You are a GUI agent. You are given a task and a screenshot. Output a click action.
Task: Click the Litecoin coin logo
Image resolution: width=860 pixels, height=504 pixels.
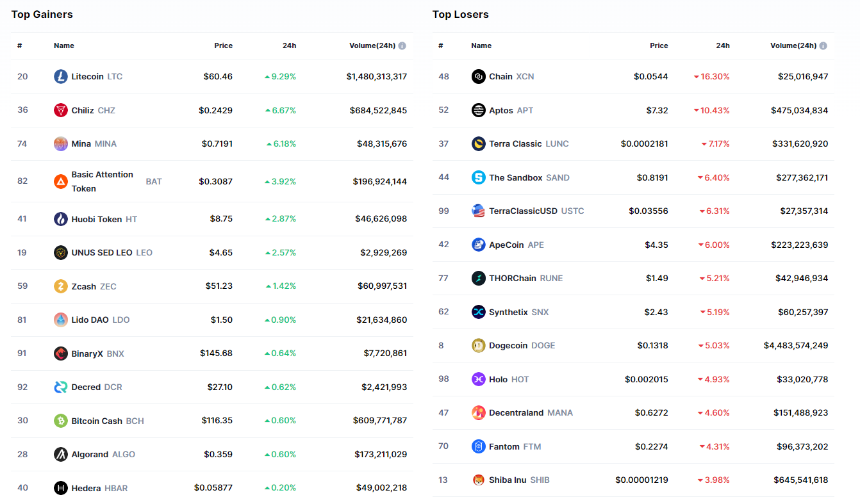61,76
